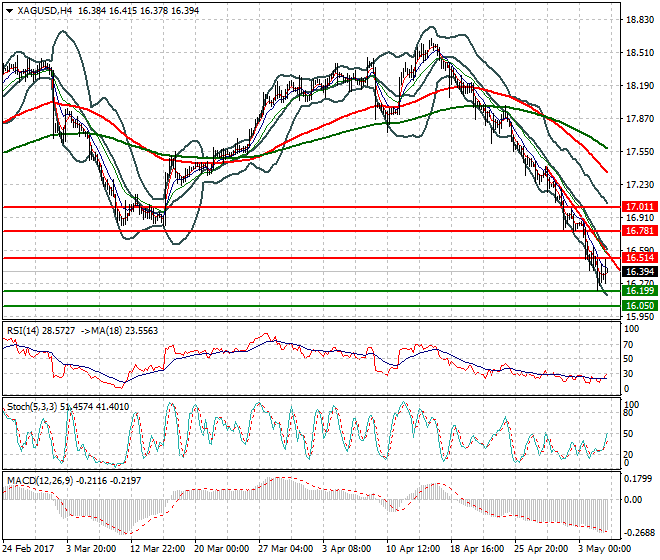This screenshot has width=660, height=560.
Task: Click the 17.011 red resistance price label
Action: [640, 207]
